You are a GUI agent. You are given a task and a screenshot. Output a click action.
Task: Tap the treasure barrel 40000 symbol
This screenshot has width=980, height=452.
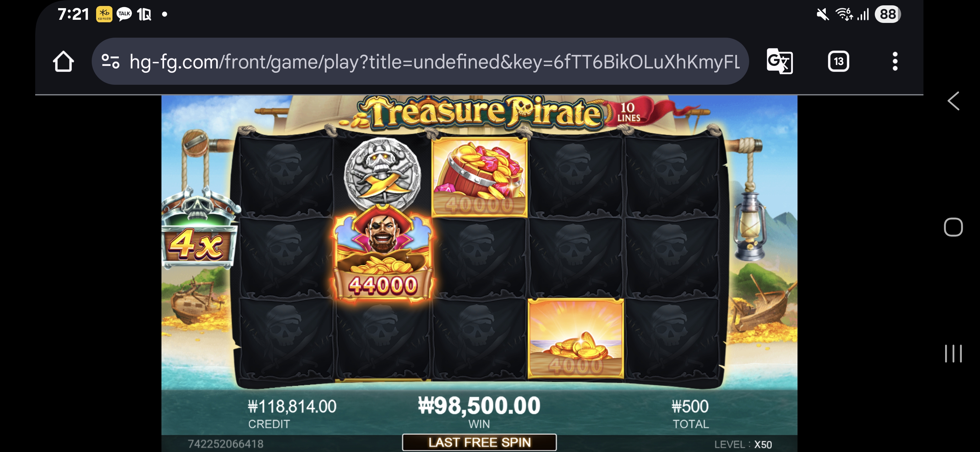[x=479, y=178]
